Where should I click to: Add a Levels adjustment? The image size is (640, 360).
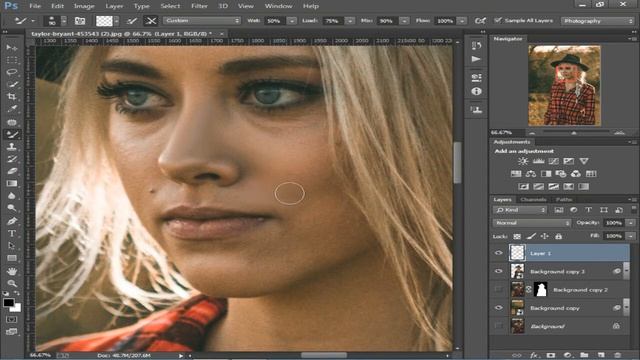coord(538,161)
